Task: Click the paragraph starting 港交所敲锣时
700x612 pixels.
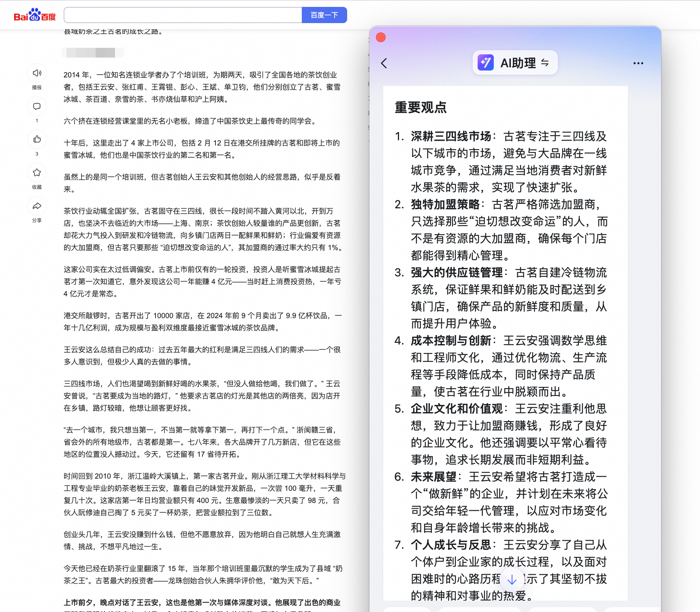Action: pos(203,322)
